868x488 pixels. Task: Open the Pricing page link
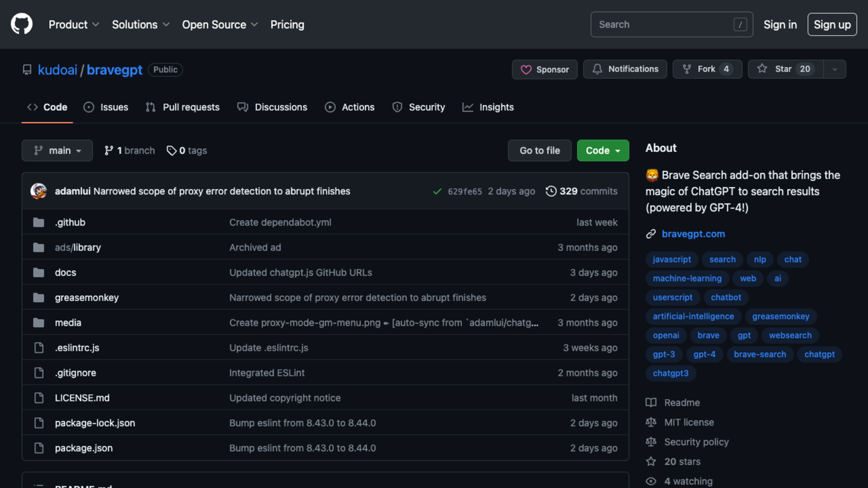287,24
